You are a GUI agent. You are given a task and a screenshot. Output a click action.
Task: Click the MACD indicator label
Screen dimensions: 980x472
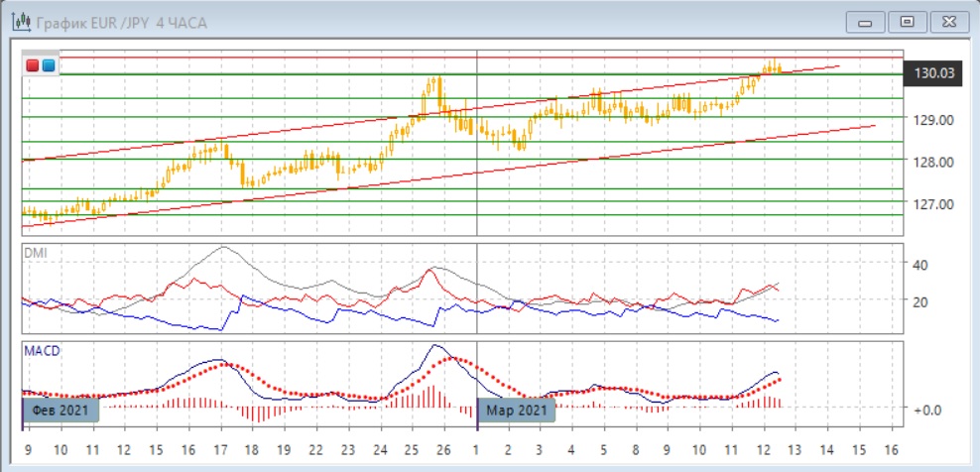pos(41,350)
